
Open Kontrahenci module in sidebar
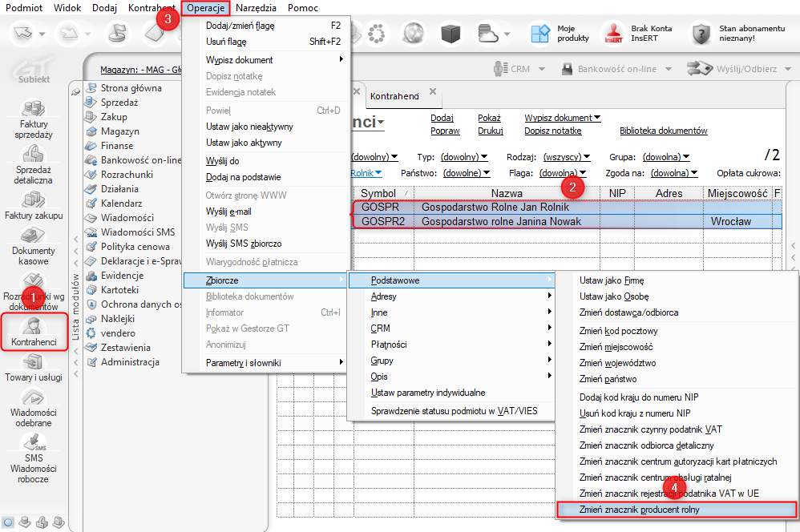(x=34, y=332)
